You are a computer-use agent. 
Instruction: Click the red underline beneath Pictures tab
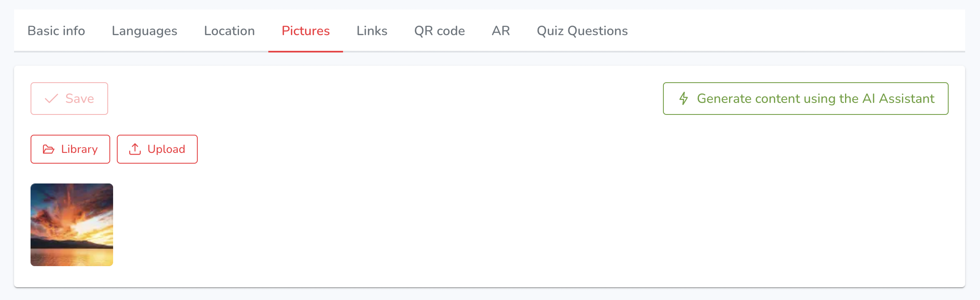pos(305,51)
